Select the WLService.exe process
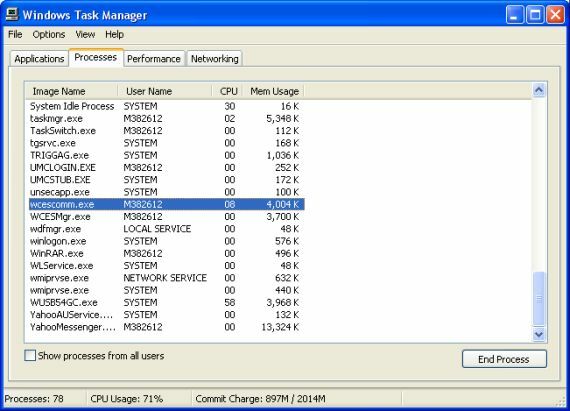Image resolution: width=570 pixels, height=411 pixels. click(x=166, y=266)
